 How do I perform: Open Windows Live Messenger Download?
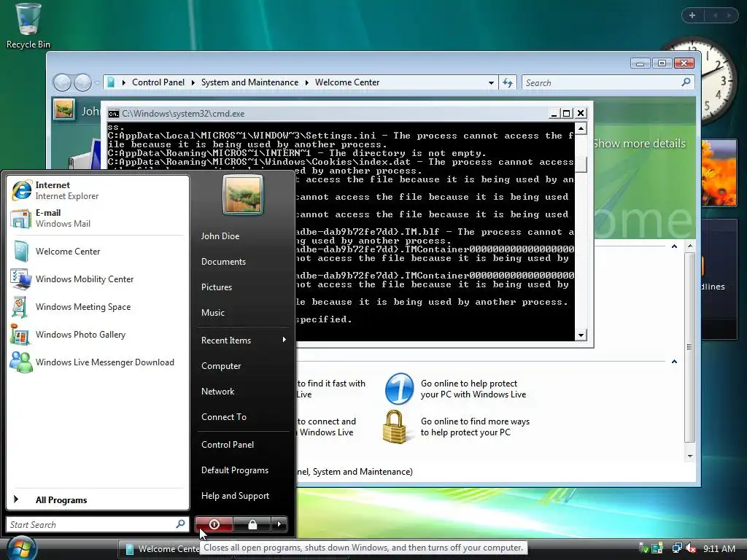pyautogui.click(x=98, y=362)
